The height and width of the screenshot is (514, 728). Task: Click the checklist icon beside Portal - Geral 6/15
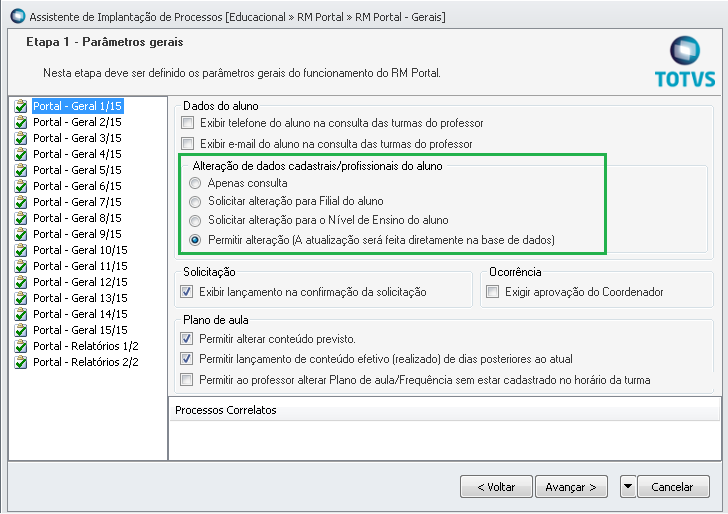coord(21,186)
